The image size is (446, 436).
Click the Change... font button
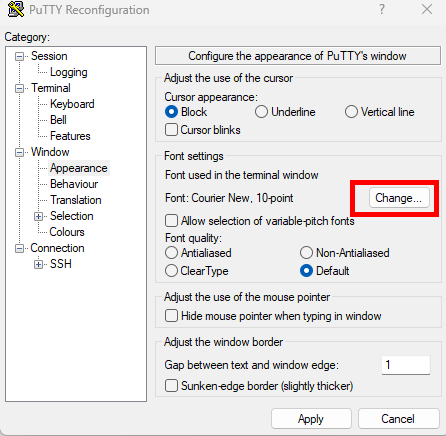399,198
